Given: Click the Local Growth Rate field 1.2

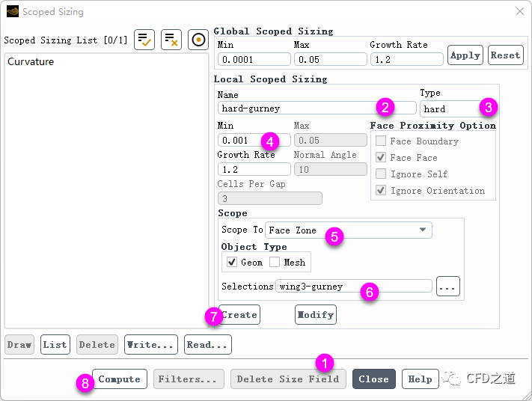Looking at the screenshot, I should [x=254, y=169].
